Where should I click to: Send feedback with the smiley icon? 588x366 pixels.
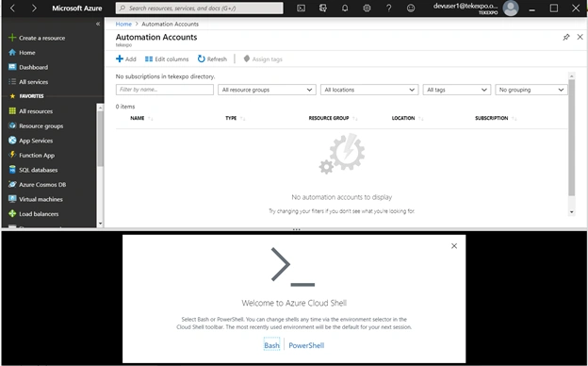pos(411,8)
